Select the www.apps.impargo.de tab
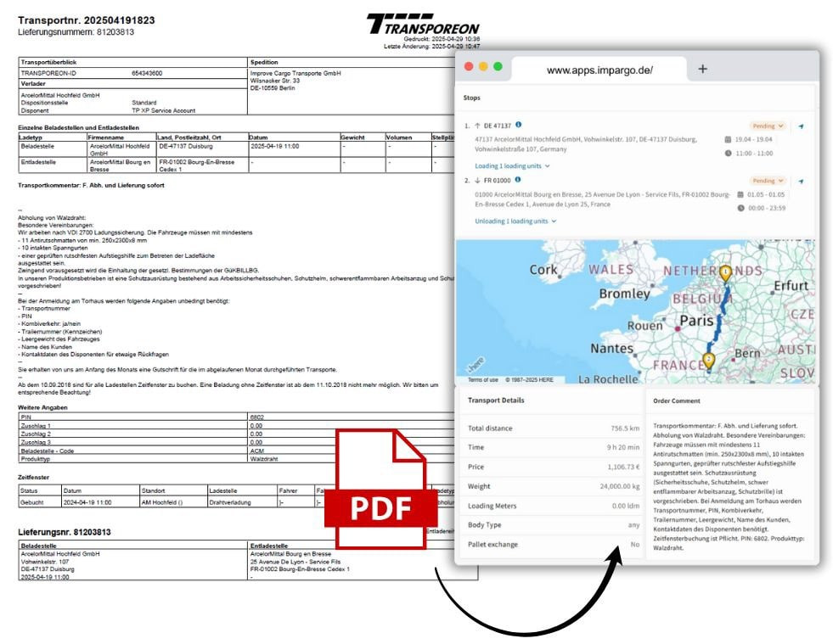Image resolution: width=833 pixels, height=644 pixels. [x=599, y=70]
